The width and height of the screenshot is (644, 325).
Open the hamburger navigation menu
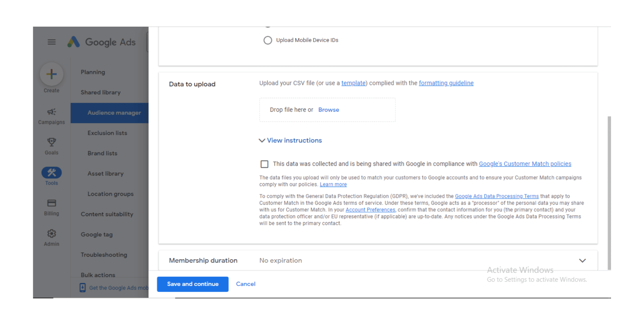pos(51,42)
